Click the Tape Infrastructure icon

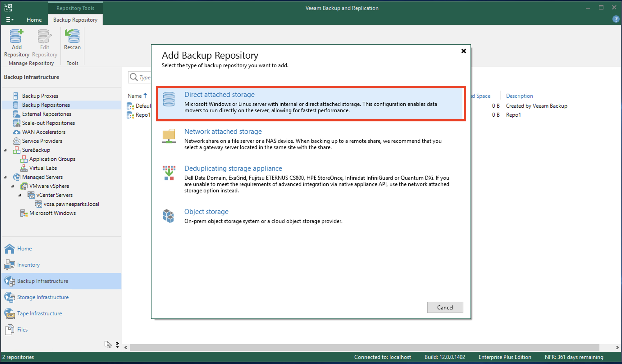click(10, 313)
